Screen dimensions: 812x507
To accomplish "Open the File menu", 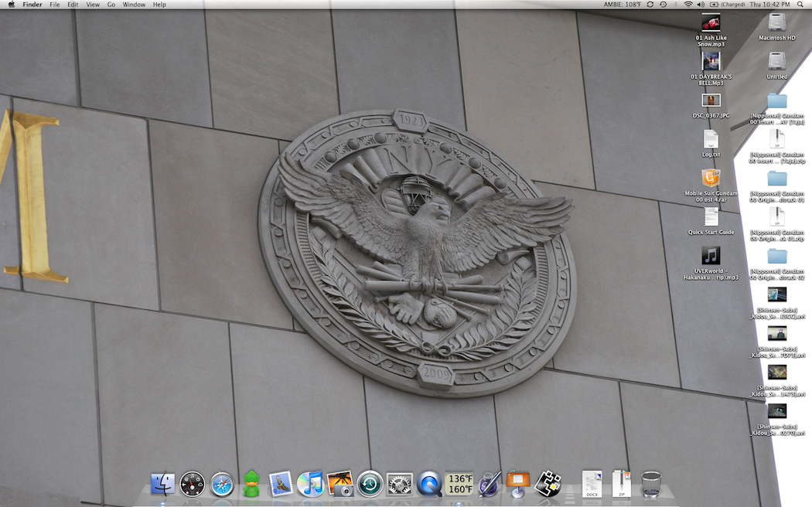I will (x=54, y=4).
